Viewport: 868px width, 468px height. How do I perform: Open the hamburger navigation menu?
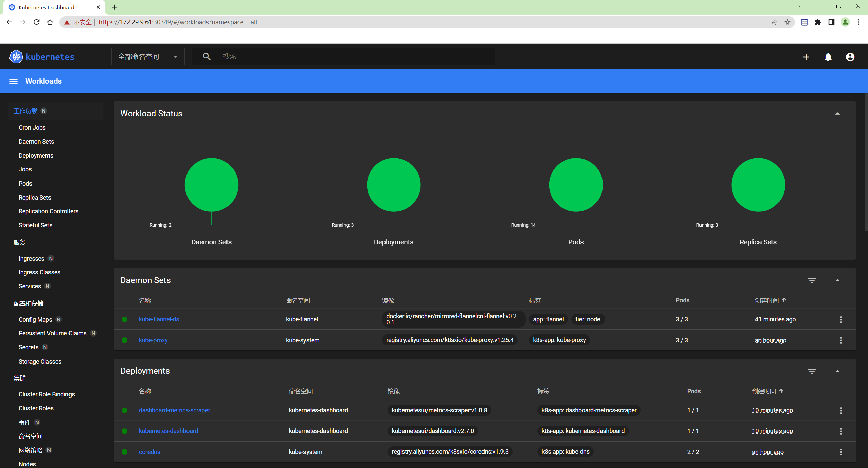point(14,81)
